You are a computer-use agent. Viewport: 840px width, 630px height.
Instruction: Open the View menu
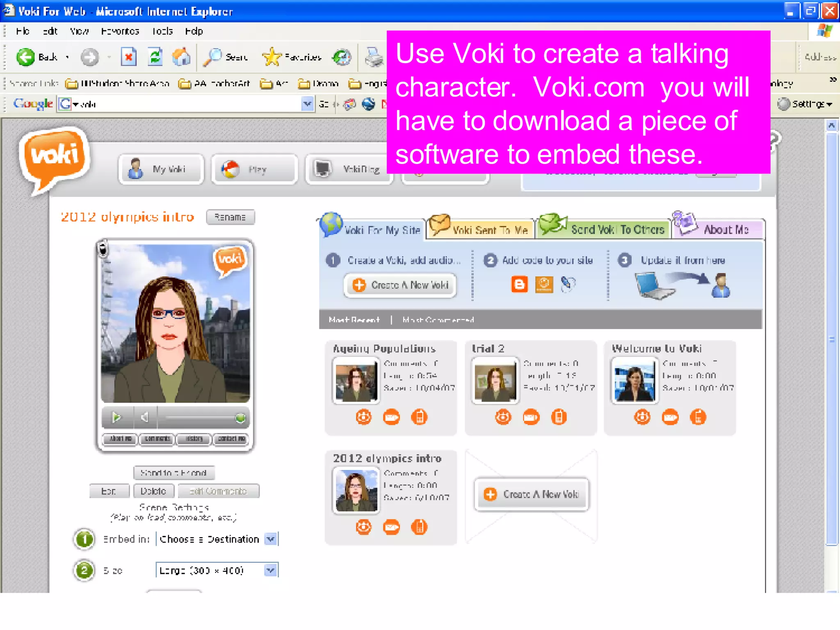(x=79, y=31)
